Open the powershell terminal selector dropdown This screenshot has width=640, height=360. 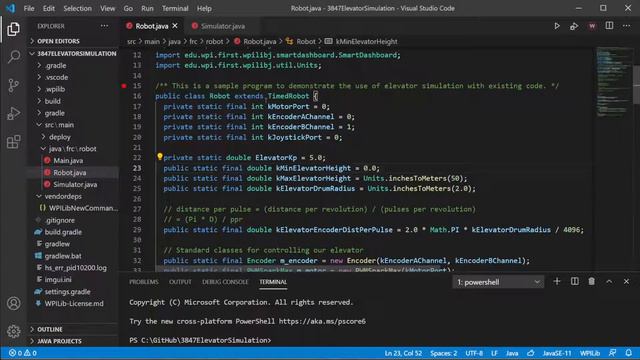(498, 282)
